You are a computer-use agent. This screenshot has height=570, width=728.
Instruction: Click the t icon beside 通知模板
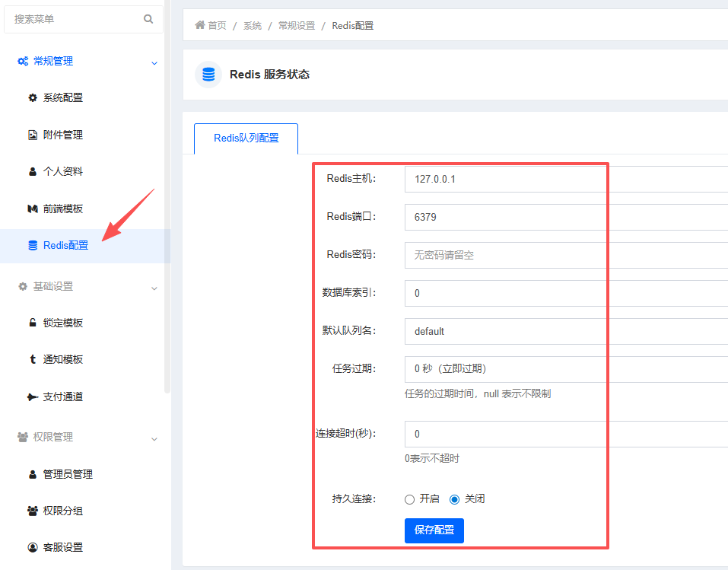pyautogui.click(x=33, y=359)
